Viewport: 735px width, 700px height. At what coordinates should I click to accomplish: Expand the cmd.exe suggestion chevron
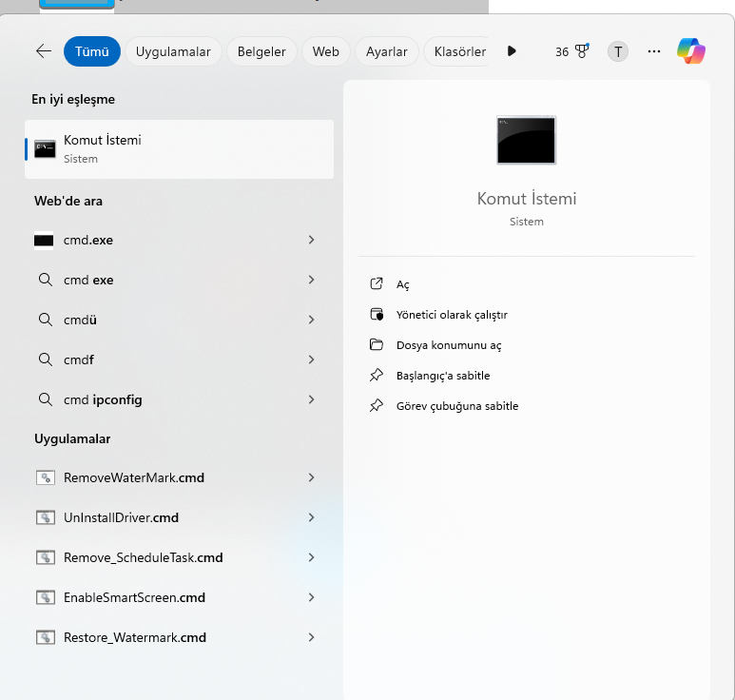[x=311, y=240]
